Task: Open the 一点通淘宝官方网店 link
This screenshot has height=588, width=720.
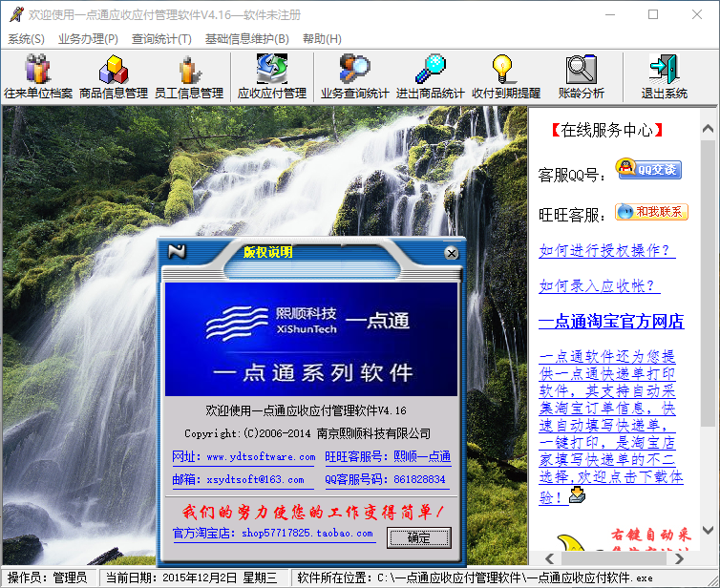Action: [x=611, y=321]
